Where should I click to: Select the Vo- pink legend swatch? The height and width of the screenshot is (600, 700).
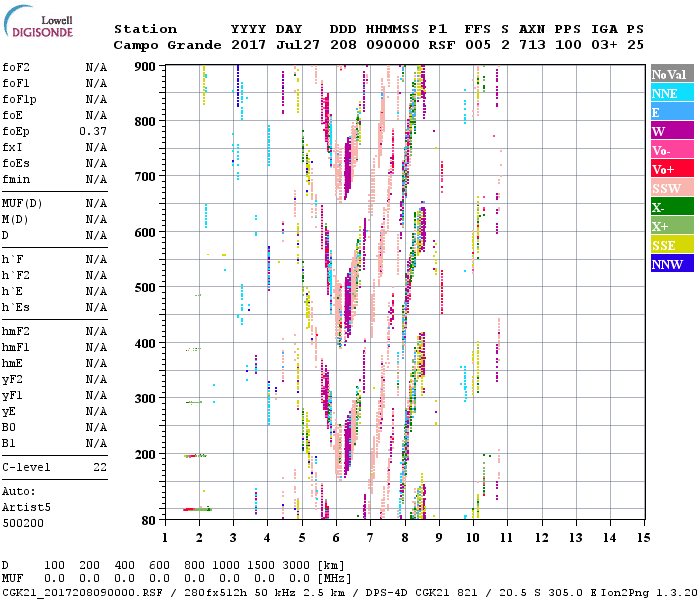pyautogui.click(x=672, y=150)
